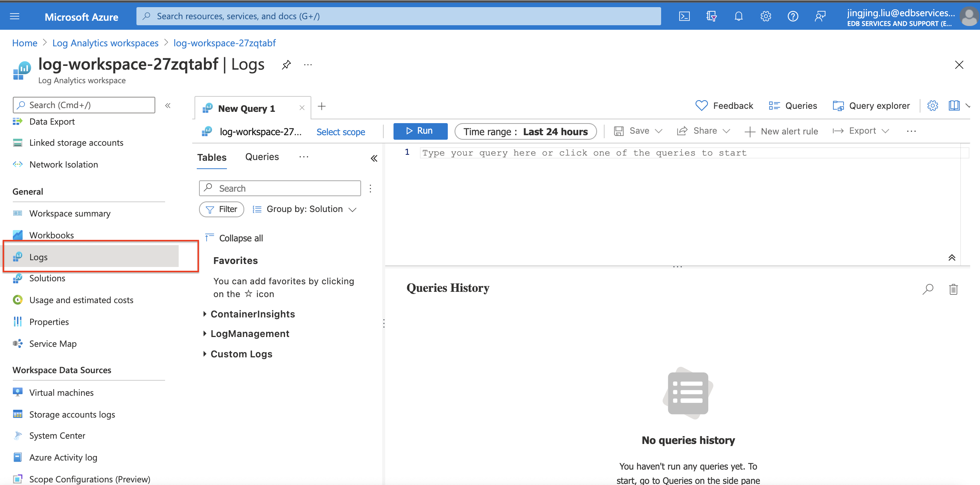Open the docs book icon in toolbar
980x485 pixels.
point(954,106)
